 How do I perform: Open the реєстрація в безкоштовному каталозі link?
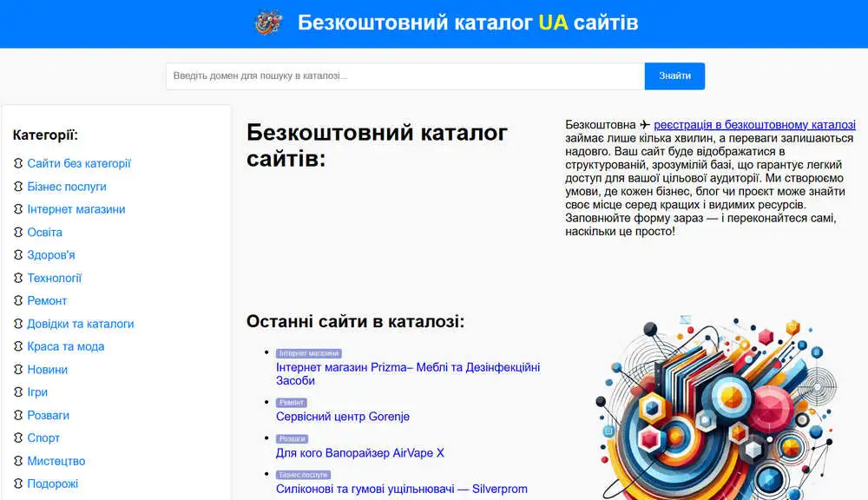754,125
